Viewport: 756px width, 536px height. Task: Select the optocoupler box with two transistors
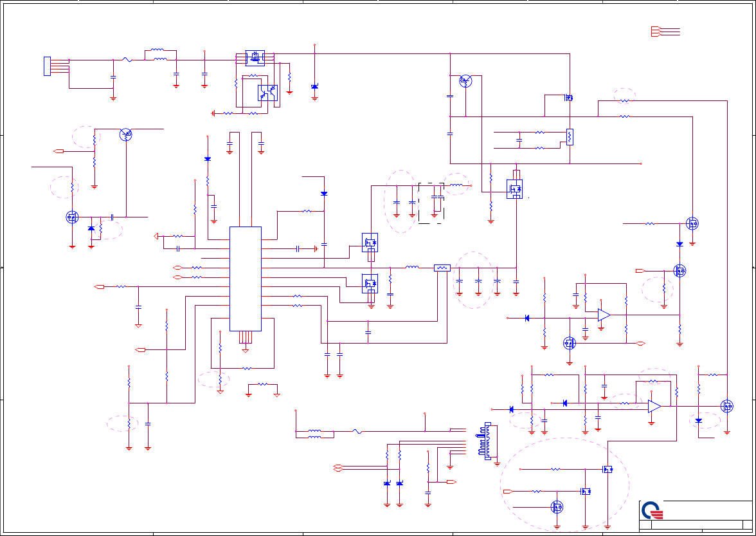coord(267,93)
